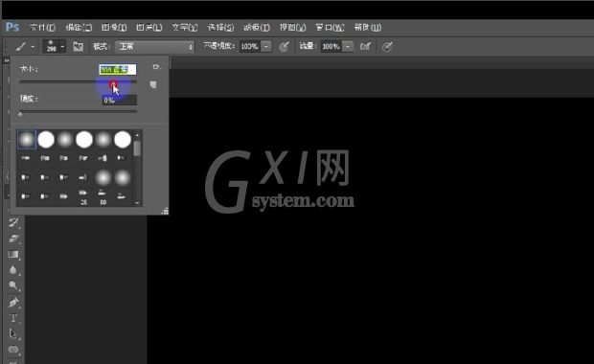Open the 文件(F) menu
The image size is (594, 364).
click(42, 27)
